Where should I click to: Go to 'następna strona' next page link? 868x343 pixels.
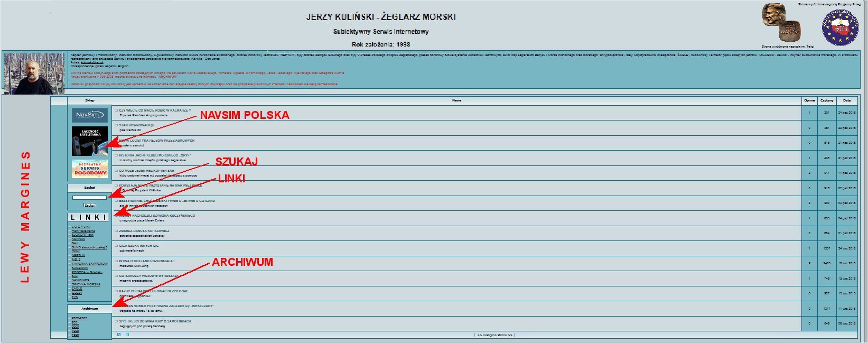pyautogui.click(x=494, y=335)
